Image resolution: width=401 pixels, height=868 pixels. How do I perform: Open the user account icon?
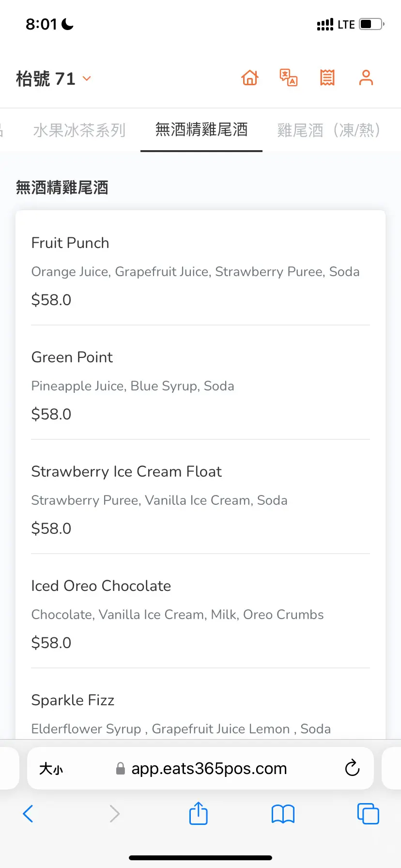[x=366, y=78]
